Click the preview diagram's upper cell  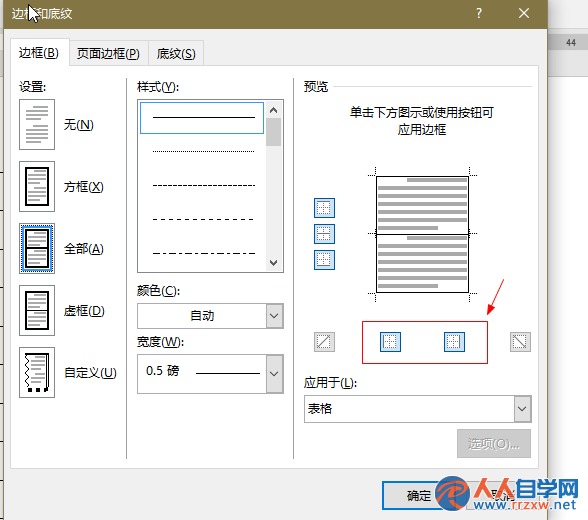coord(422,205)
